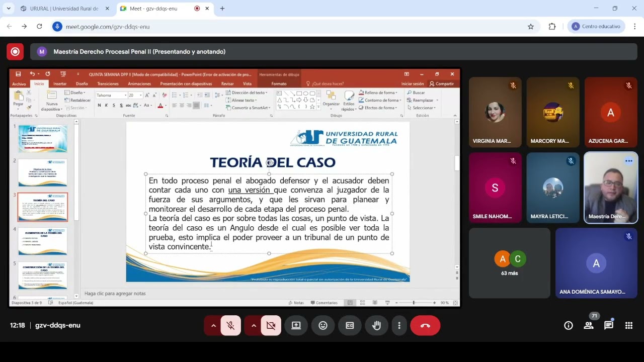Leave the call with red hang-up button
This screenshot has height=362, width=644.
pos(425,326)
